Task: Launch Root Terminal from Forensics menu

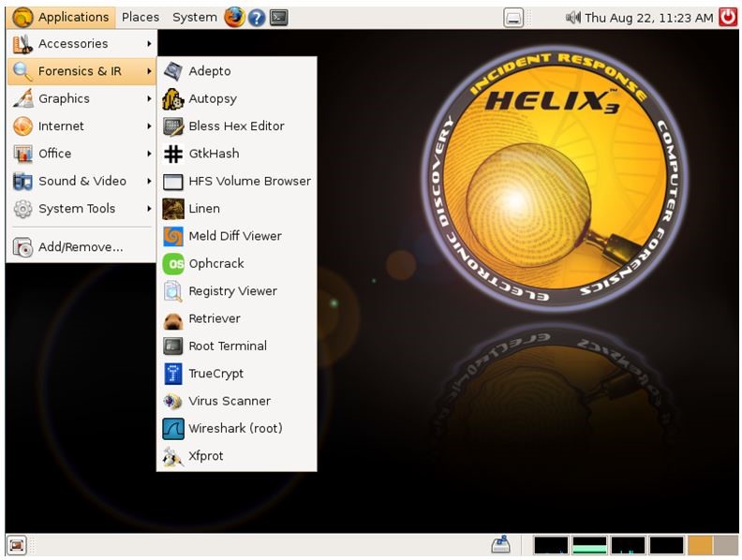Action: click(228, 346)
